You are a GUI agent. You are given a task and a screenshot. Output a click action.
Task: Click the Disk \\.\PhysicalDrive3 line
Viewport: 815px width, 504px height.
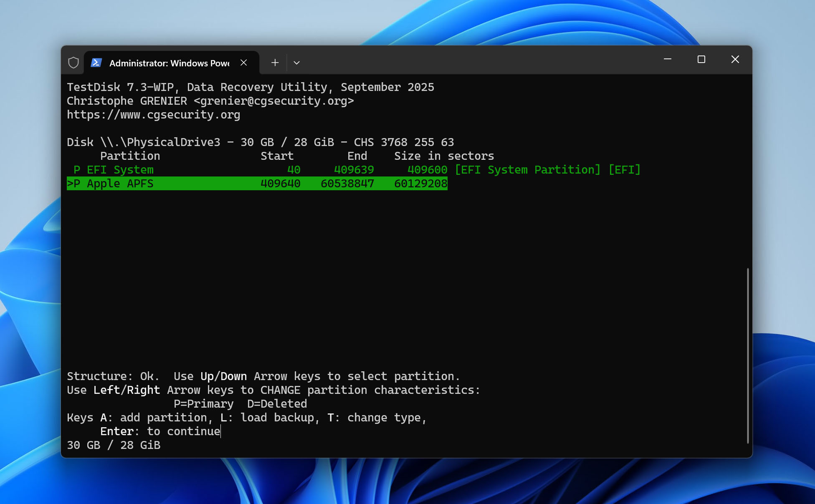(261, 142)
